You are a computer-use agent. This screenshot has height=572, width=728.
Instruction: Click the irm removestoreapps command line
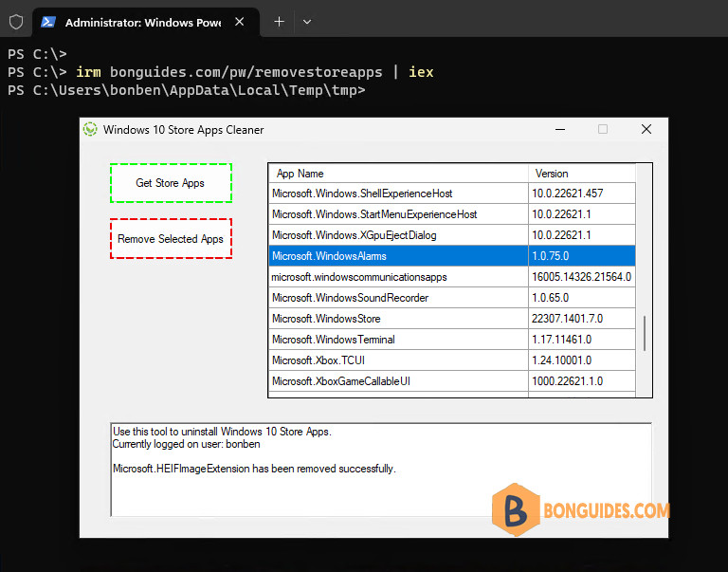[x=221, y=72]
